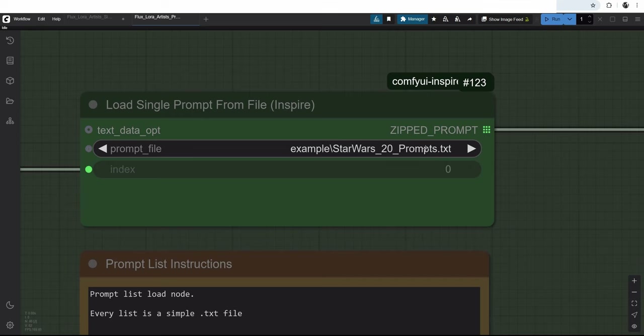
Task: Click ZIPPED_PROMPT output grid connector
Action: pos(487,130)
